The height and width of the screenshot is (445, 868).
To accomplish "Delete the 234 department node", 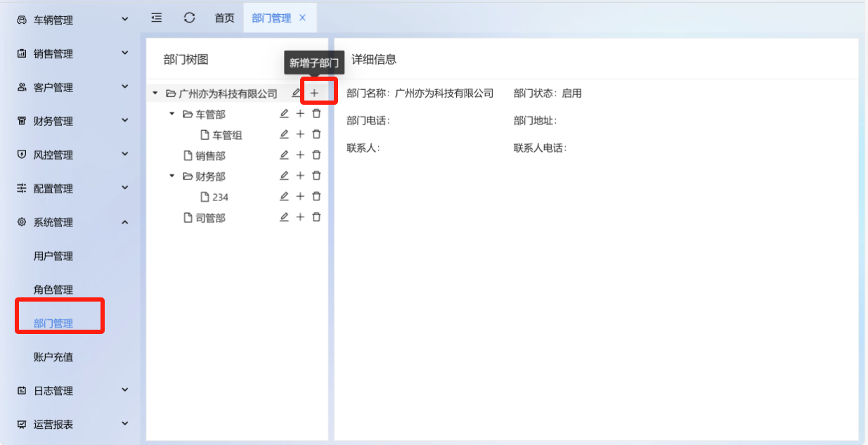I will point(316,197).
